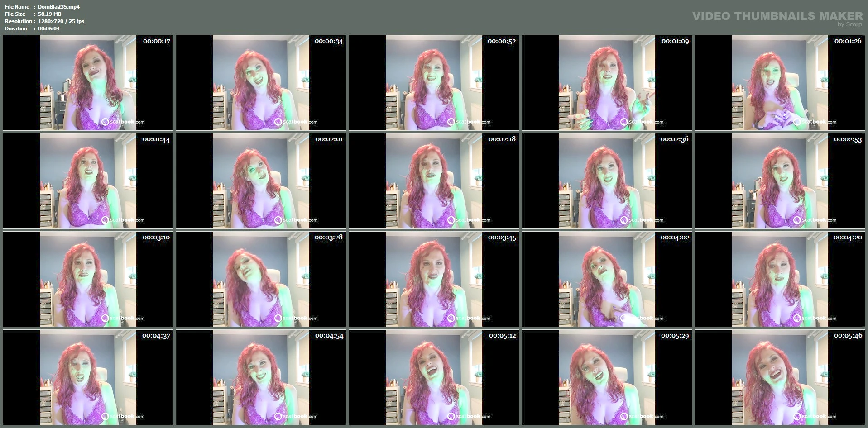Select the frame timestamped 00:03:10
The image size is (868, 428).
click(88, 279)
